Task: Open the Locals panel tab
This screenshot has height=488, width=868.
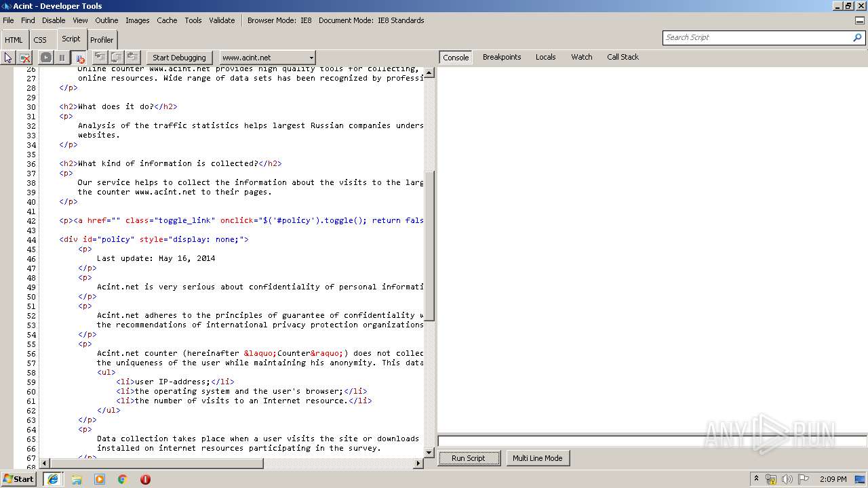Action: click(x=545, y=57)
